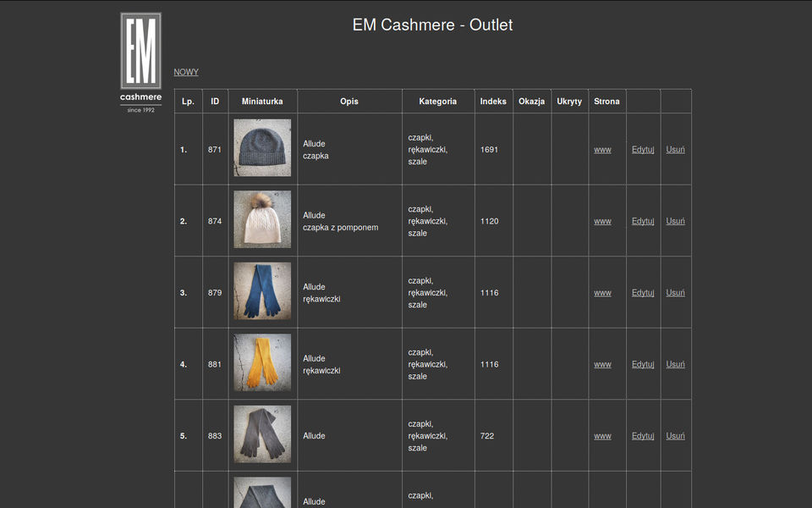This screenshot has width=812, height=508.
Task: Click Usuń for item 879
Action: tap(675, 293)
